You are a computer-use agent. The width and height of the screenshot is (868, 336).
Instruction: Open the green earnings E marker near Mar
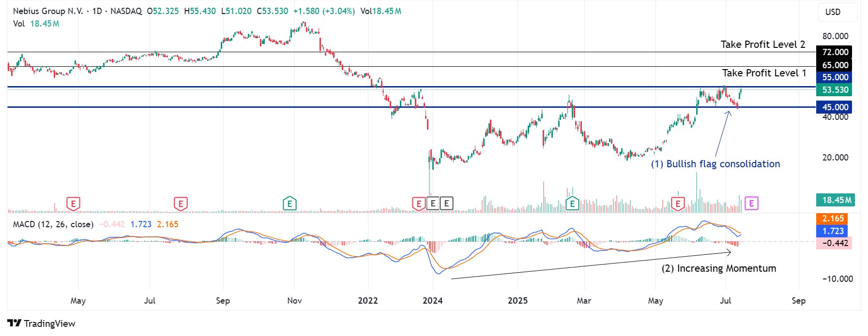pos(572,204)
